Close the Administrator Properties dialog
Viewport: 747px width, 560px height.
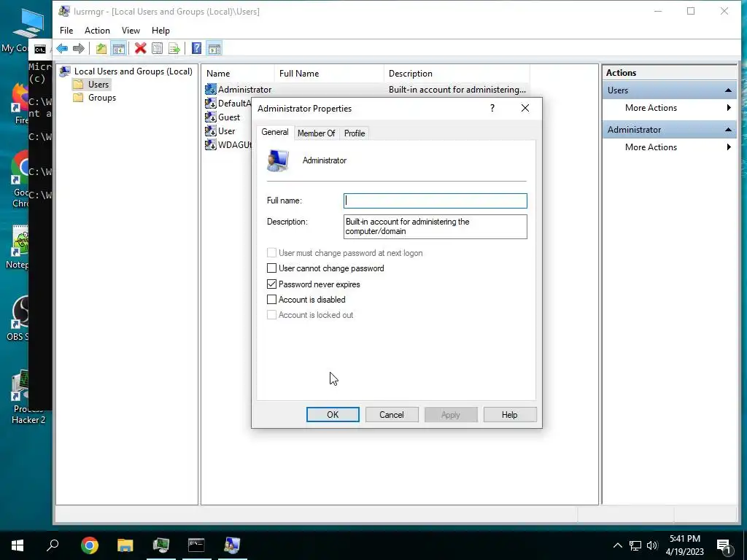pyautogui.click(x=525, y=108)
